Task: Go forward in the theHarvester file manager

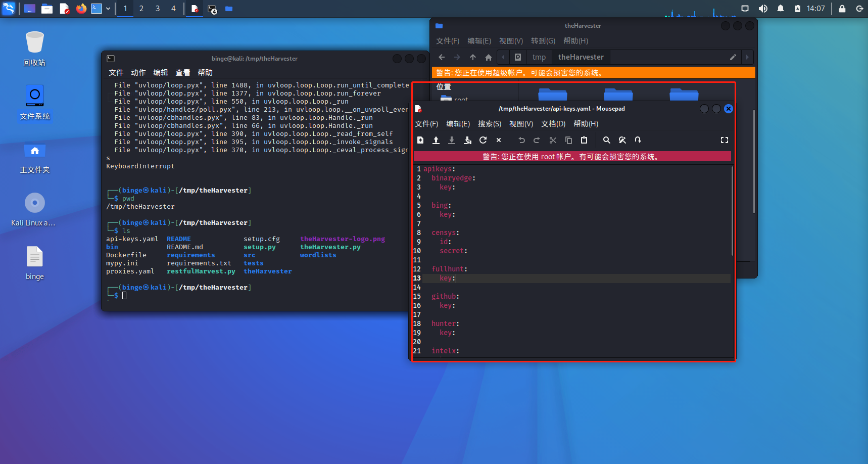Action: [x=457, y=57]
